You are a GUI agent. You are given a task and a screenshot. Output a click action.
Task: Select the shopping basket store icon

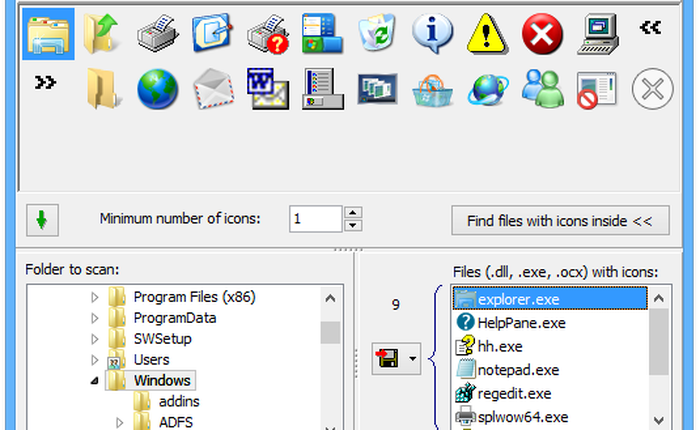coord(432,90)
